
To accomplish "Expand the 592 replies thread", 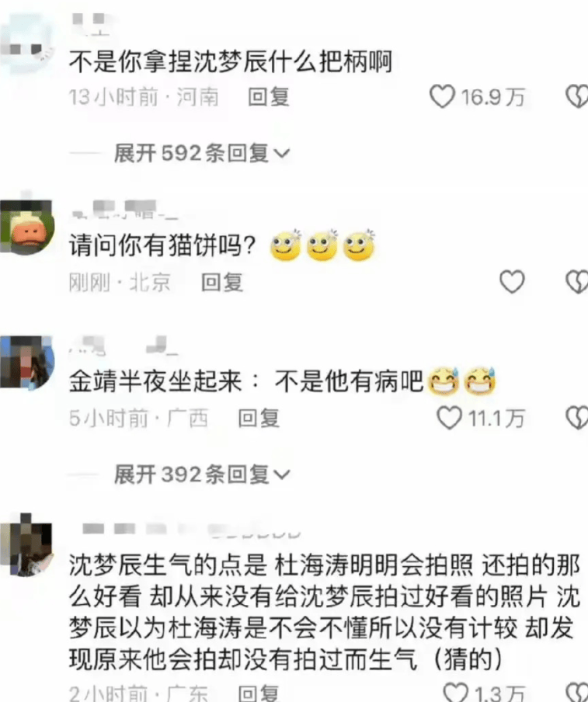I will [x=202, y=154].
